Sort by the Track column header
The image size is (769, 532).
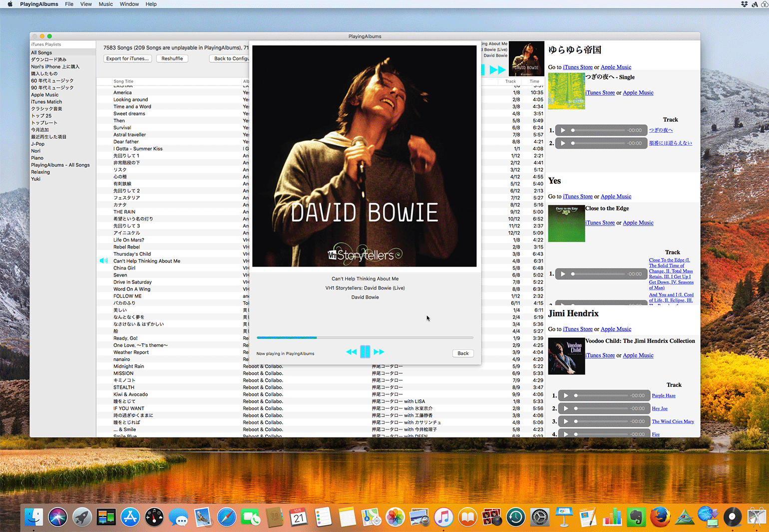coord(510,81)
